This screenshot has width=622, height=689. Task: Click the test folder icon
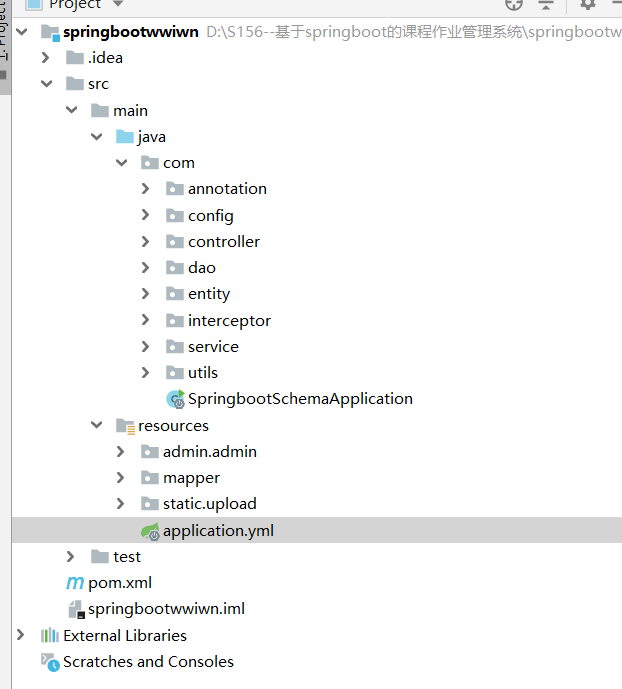coord(100,557)
